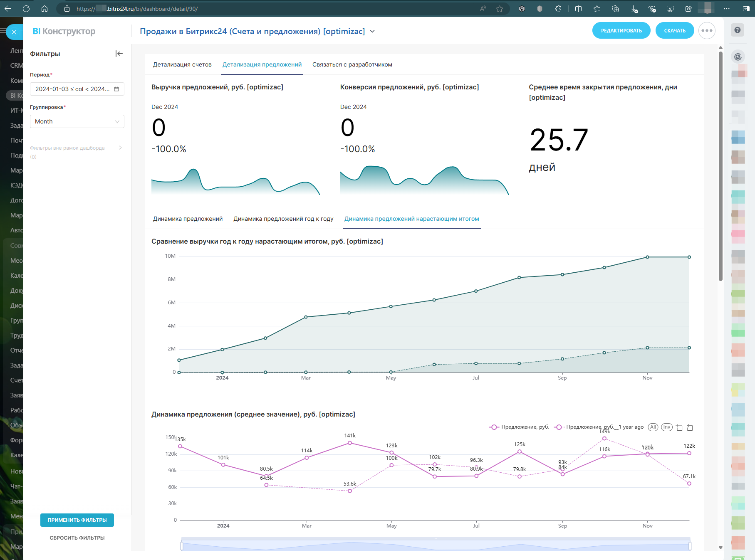The width and height of the screenshot is (755, 560).
Task: Open the Группировка 'Month' dropdown
Action: tap(77, 121)
